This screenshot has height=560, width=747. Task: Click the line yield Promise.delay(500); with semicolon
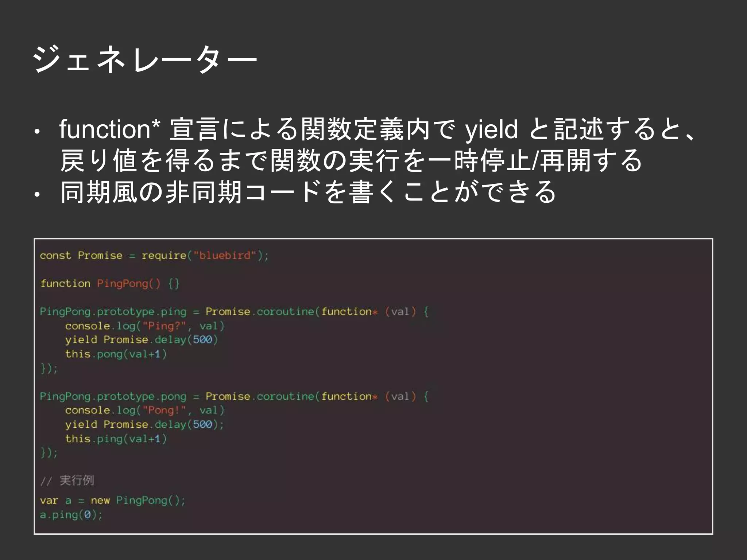145,425
